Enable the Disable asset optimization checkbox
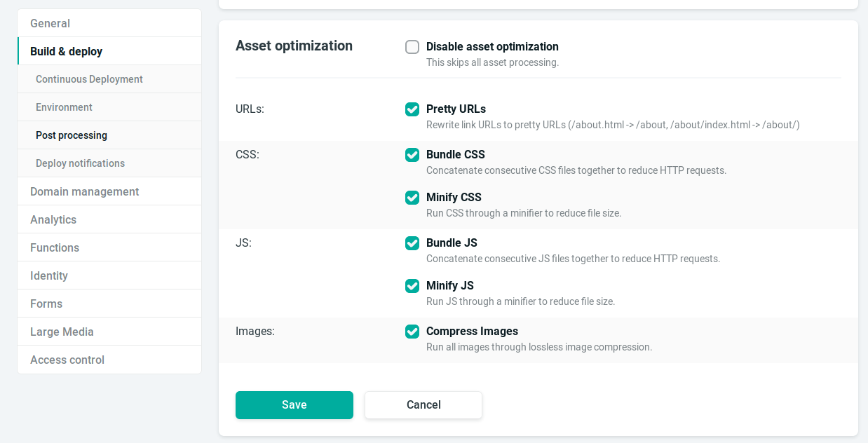Screen dimensions: 868x443 click(412, 47)
